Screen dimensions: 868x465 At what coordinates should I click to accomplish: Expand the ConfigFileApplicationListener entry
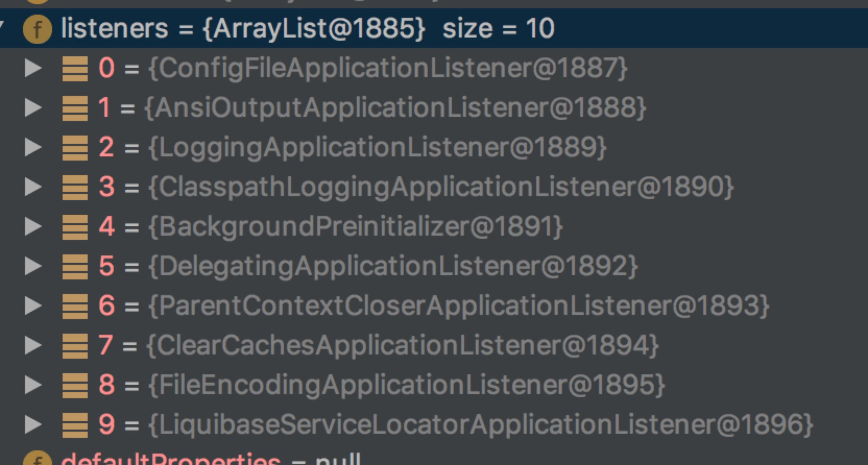[33, 68]
